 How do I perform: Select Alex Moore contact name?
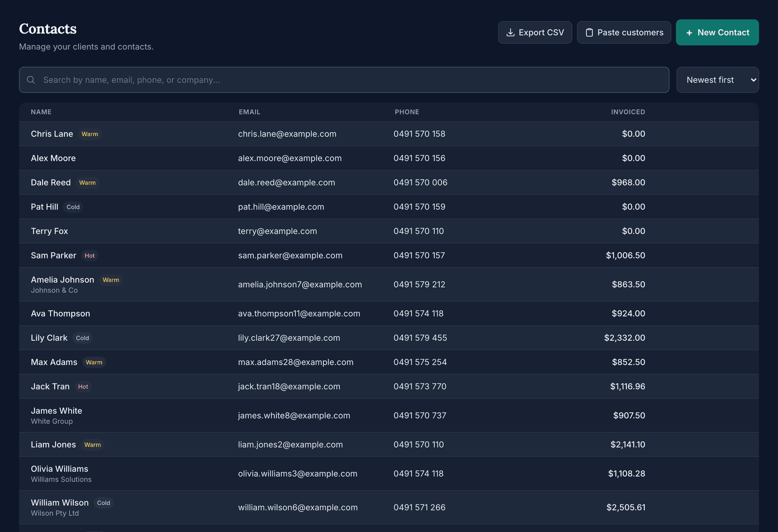53,158
